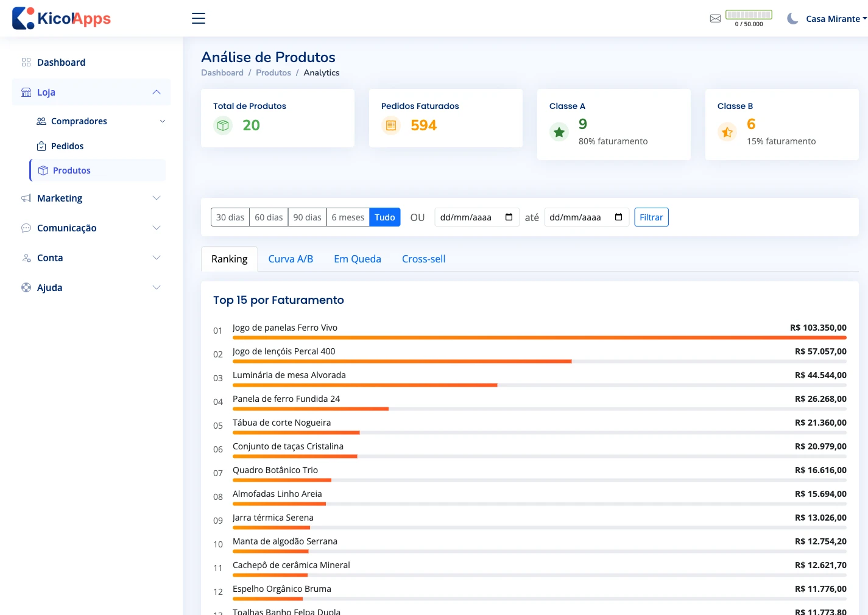Click the Pedidos Faturados list icon
868x615 pixels.
[x=391, y=125]
